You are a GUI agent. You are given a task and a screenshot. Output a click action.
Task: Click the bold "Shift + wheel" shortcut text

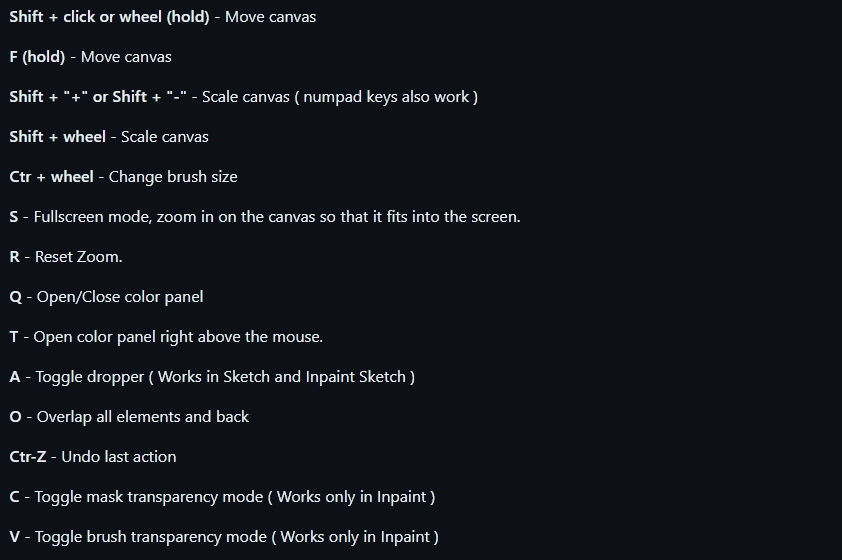pos(57,137)
